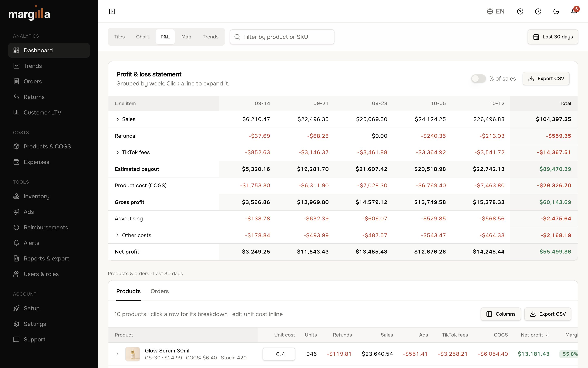588x368 pixels.
Task: Switch to the Chart view tab
Action: coord(142,37)
